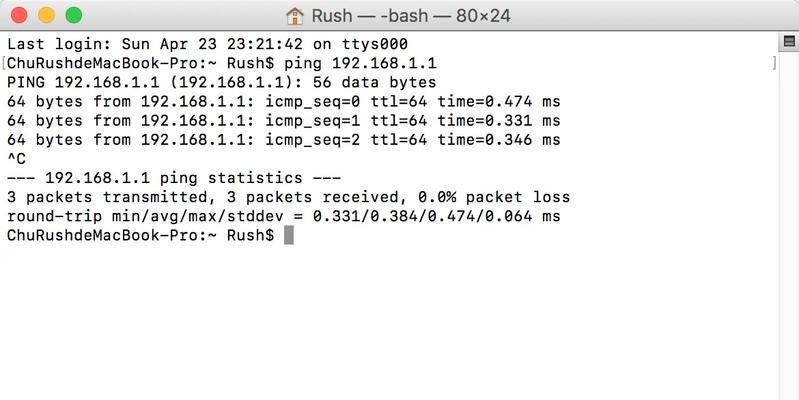Minimize the Terminal using the yellow button
Viewport: 799px width, 400px height.
tap(46, 15)
